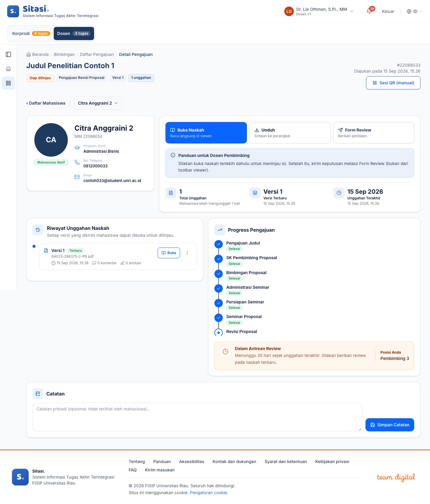
Task: Click the info icon in Panduan box
Action: tap(173, 155)
